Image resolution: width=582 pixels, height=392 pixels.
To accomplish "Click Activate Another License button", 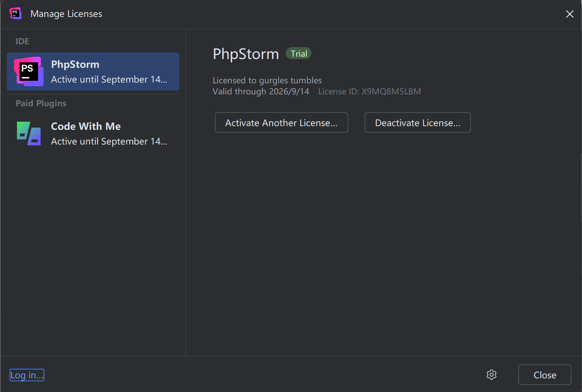I will pos(282,122).
